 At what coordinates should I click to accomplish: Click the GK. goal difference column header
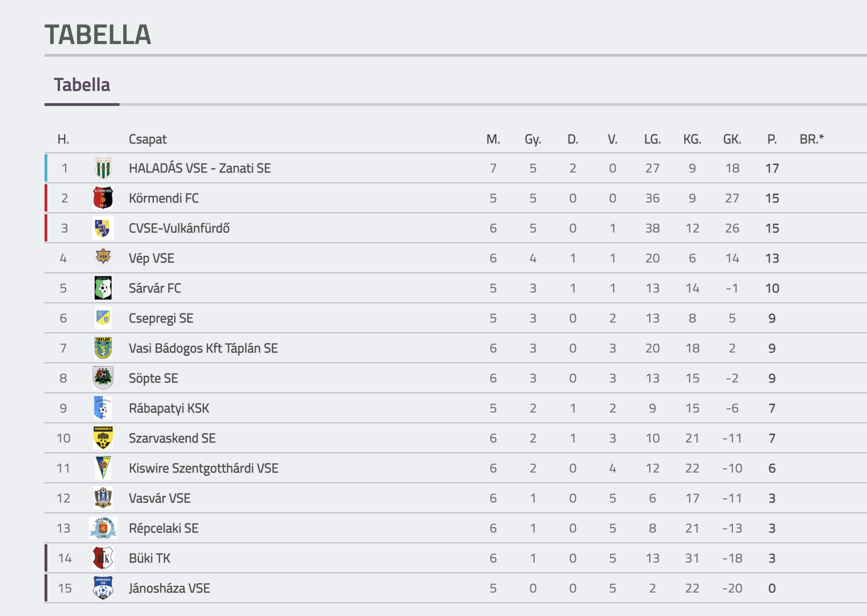click(x=732, y=139)
